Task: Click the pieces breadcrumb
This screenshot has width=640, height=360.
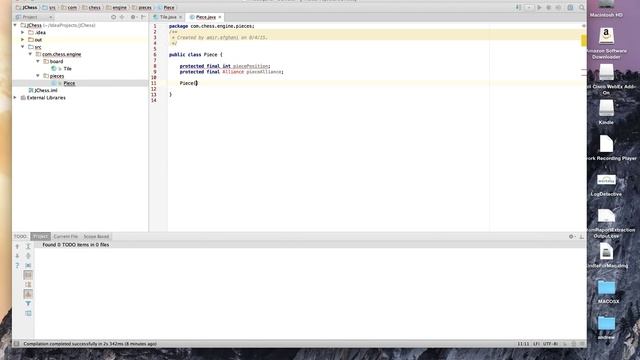Action: tap(142, 7)
